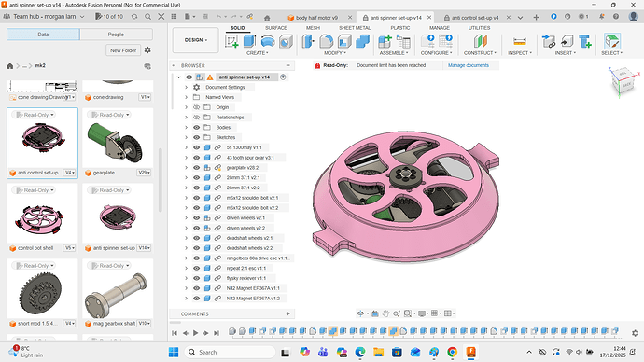Close the data panel with X icon
The image size is (644, 362).
click(x=161, y=17)
